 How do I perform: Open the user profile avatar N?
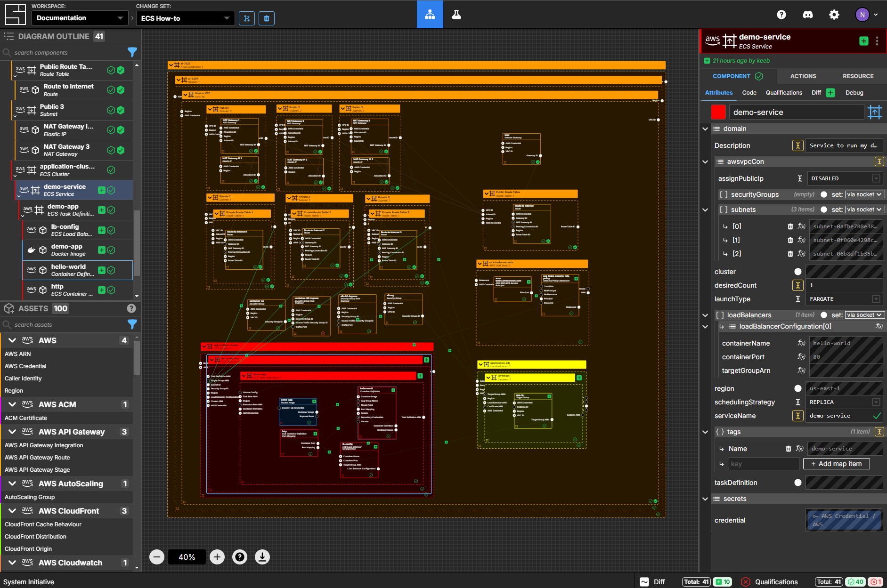click(862, 15)
